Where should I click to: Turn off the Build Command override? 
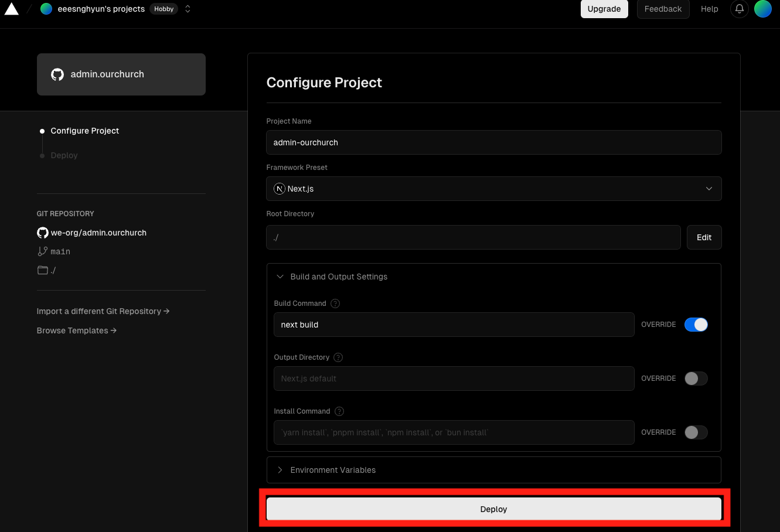[x=696, y=325]
